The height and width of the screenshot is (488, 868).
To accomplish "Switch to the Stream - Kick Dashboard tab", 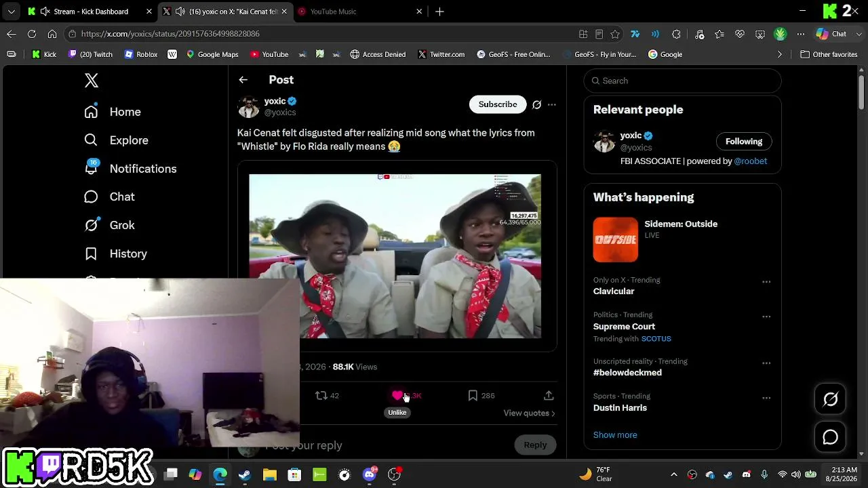I will 90,12.
